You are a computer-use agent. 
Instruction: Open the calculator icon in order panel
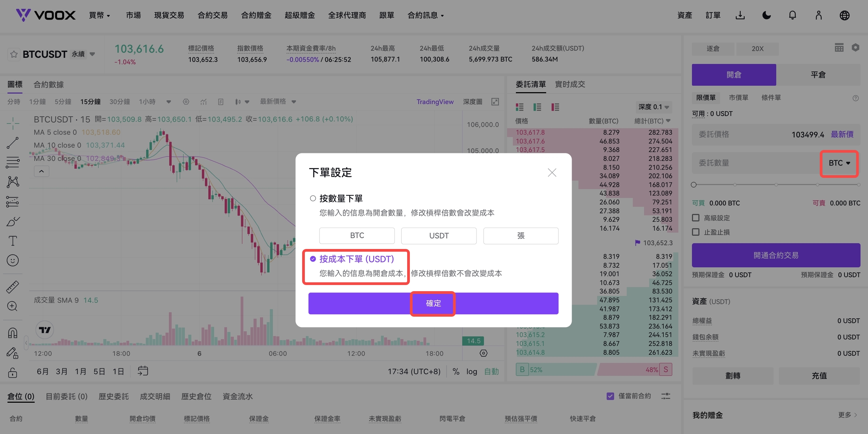tap(839, 48)
